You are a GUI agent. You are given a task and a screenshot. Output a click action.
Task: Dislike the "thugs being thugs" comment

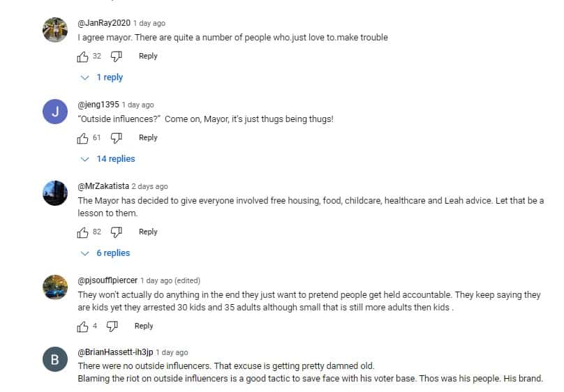coord(117,138)
